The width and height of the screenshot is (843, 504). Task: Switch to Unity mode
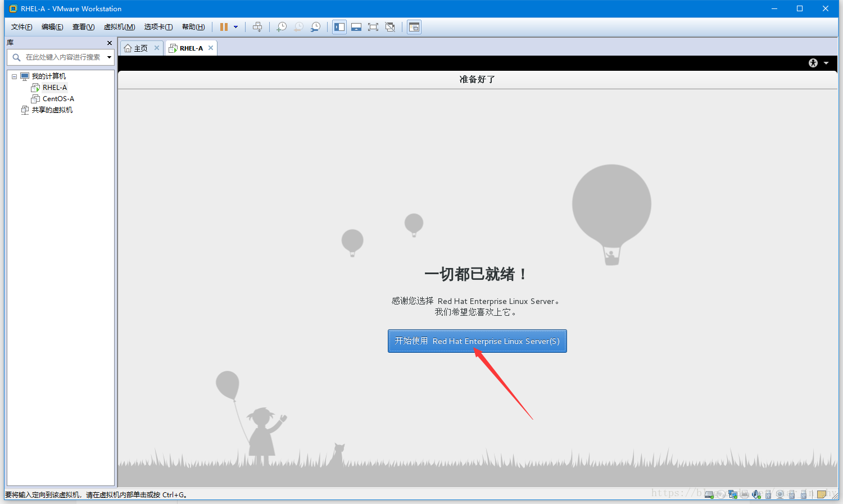390,27
